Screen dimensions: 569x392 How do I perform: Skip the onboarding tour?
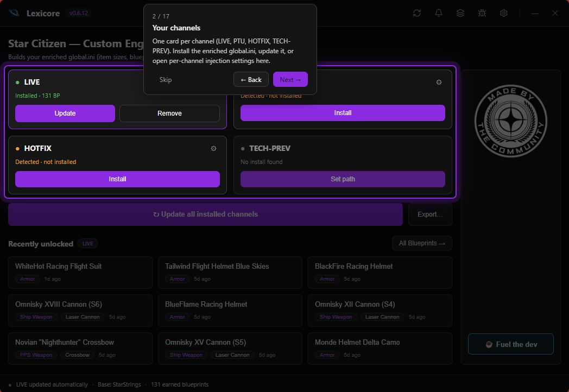166,79
